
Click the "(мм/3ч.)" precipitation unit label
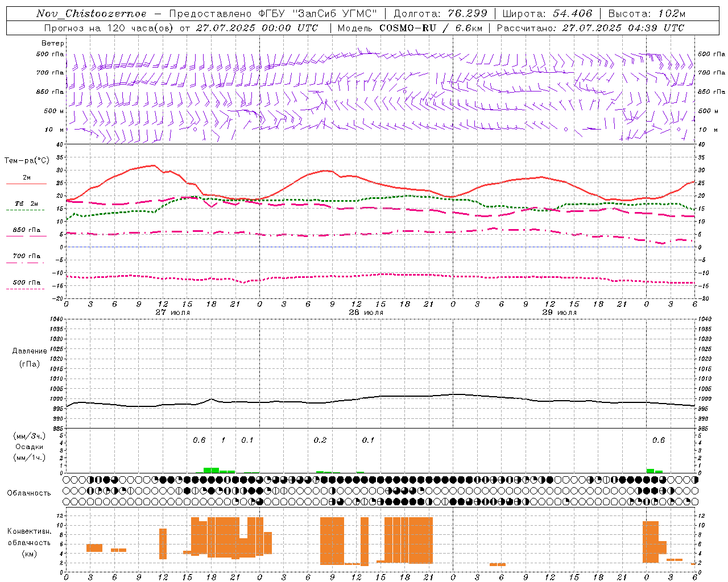tap(30, 436)
